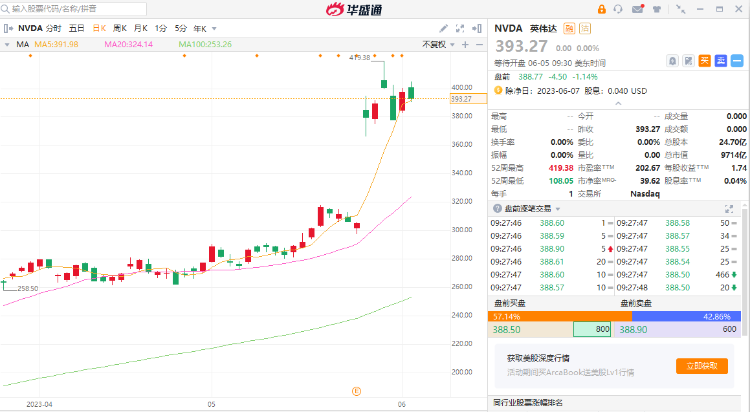Click the 立即领取 claim button
750x412 pixels.
(701, 366)
